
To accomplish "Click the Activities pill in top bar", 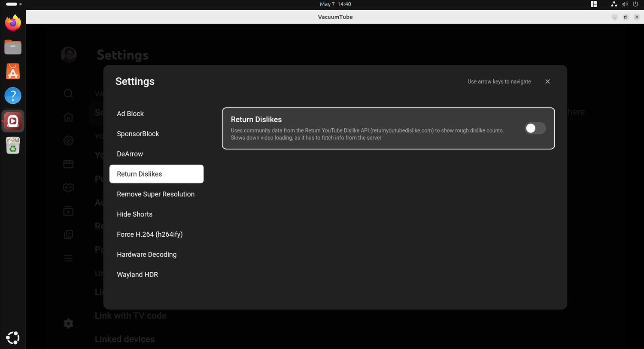I will coord(13,4).
